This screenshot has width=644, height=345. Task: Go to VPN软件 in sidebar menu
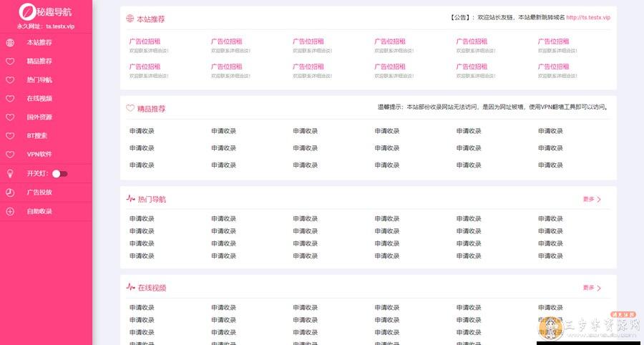click(39, 155)
